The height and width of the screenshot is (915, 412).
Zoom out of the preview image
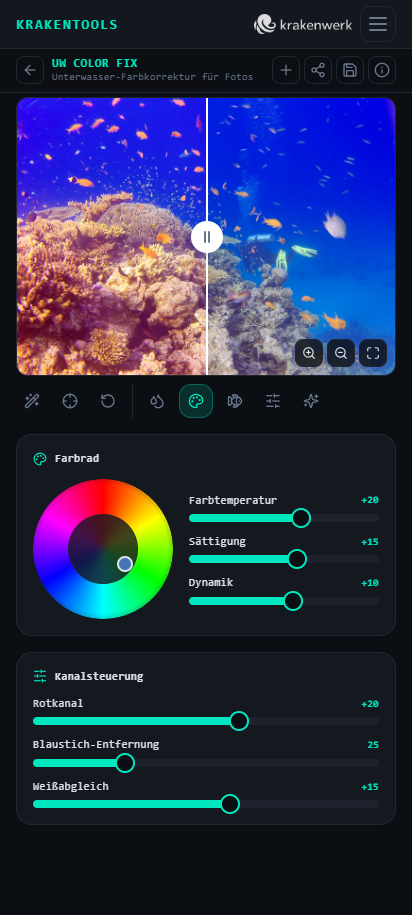click(x=341, y=353)
